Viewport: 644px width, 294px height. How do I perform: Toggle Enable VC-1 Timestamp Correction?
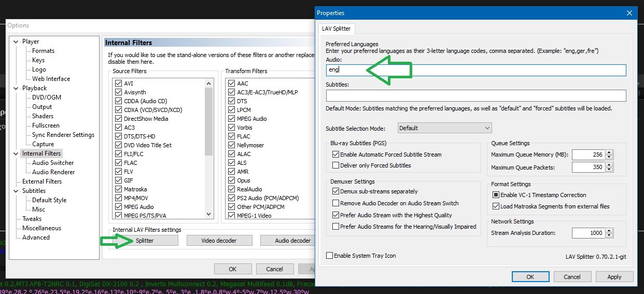pyautogui.click(x=539, y=195)
